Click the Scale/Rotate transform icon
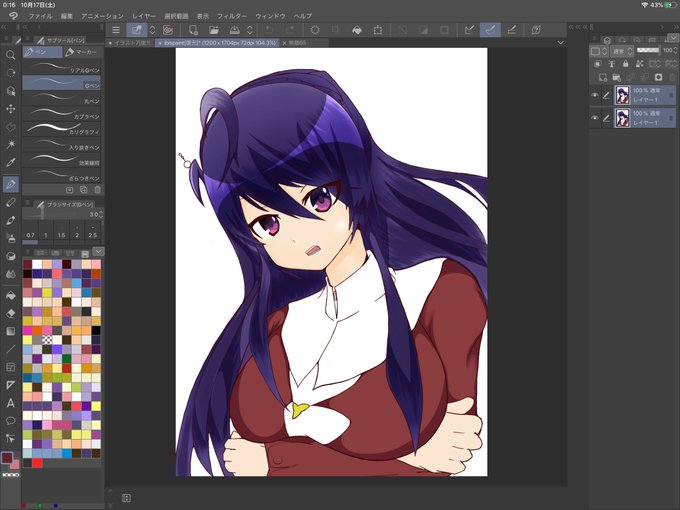 tap(378, 30)
